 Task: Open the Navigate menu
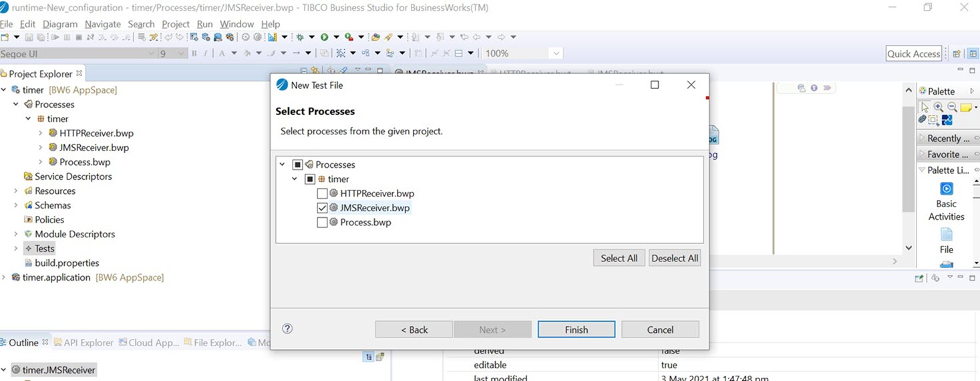(x=103, y=24)
